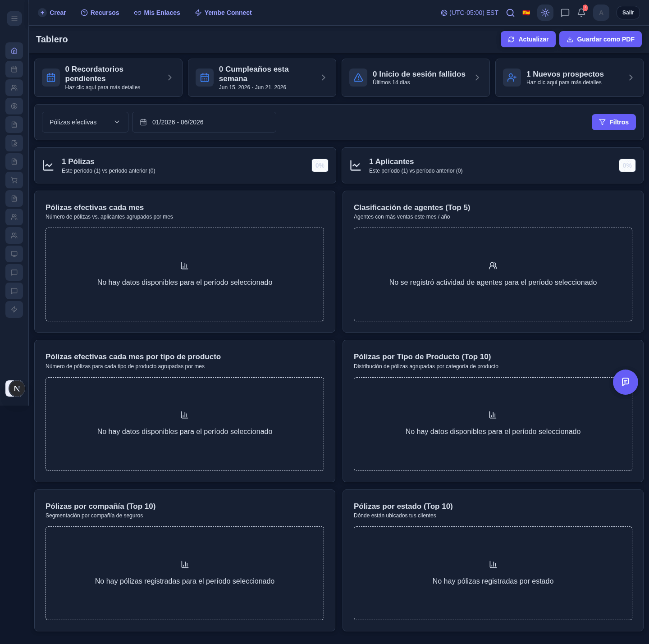Open the (UTC-05:00) EST timezone selector
This screenshot has height=644, width=649.
[470, 13]
